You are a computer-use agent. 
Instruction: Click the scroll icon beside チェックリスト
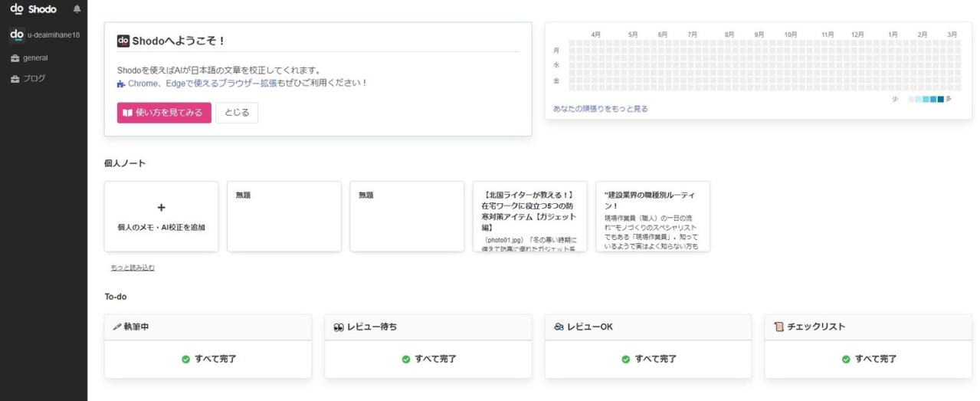click(778, 327)
